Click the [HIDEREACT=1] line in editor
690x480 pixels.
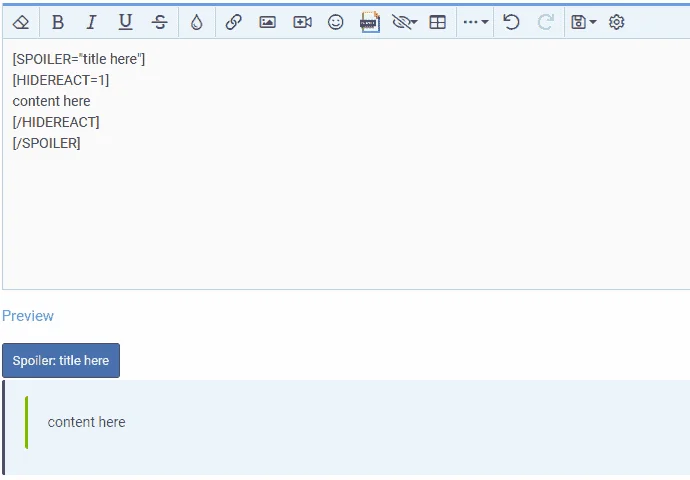61,80
